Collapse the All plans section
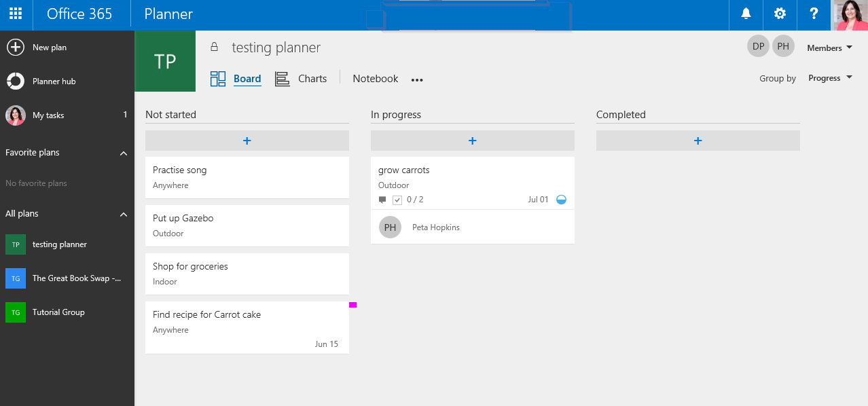Image resolution: width=868 pixels, height=406 pixels. (x=123, y=213)
